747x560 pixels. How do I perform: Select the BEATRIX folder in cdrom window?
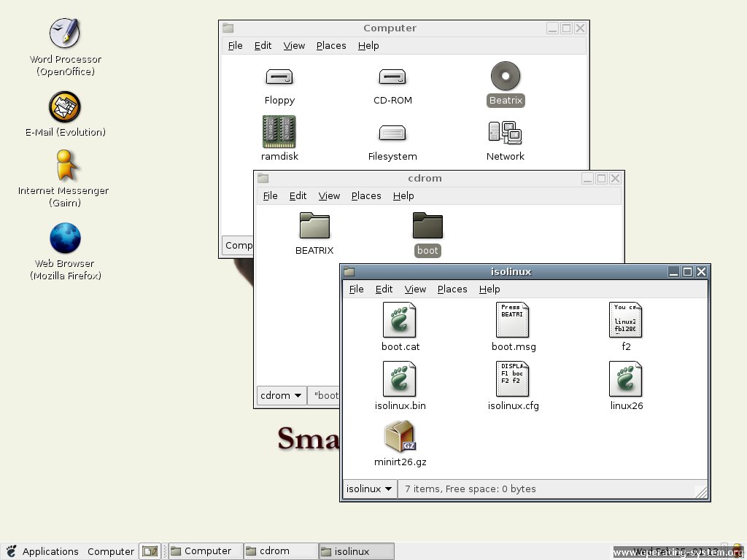pyautogui.click(x=314, y=225)
